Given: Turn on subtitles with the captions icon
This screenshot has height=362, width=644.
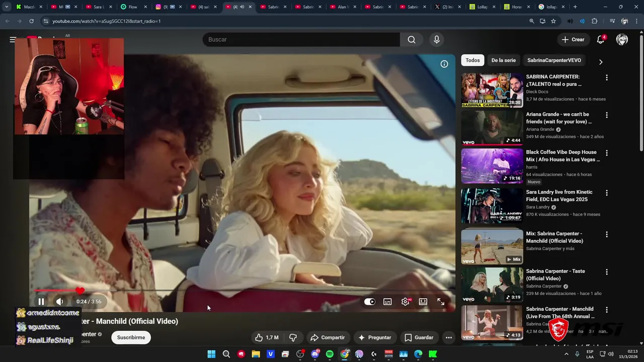Looking at the screenshot, I should (387, 302).
